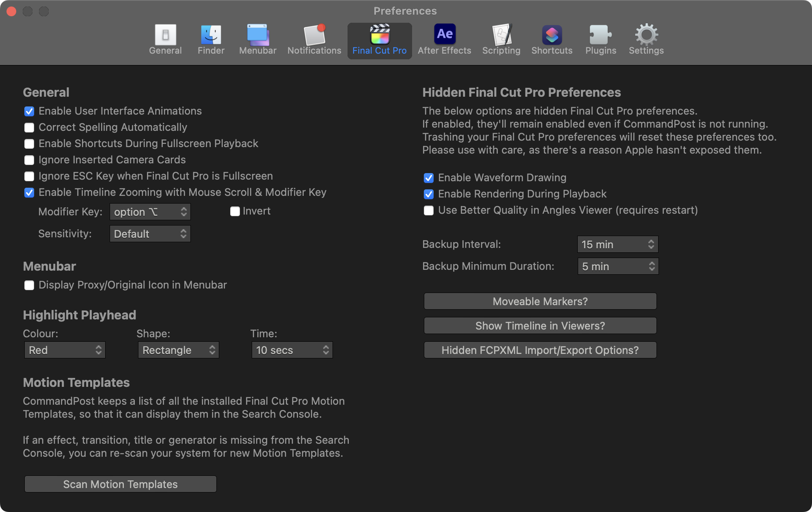Choose the Highlight Playhead Colour popup
Image resolution: width=812 pixels, height=512 pixels.
click(x=65, y=350)
